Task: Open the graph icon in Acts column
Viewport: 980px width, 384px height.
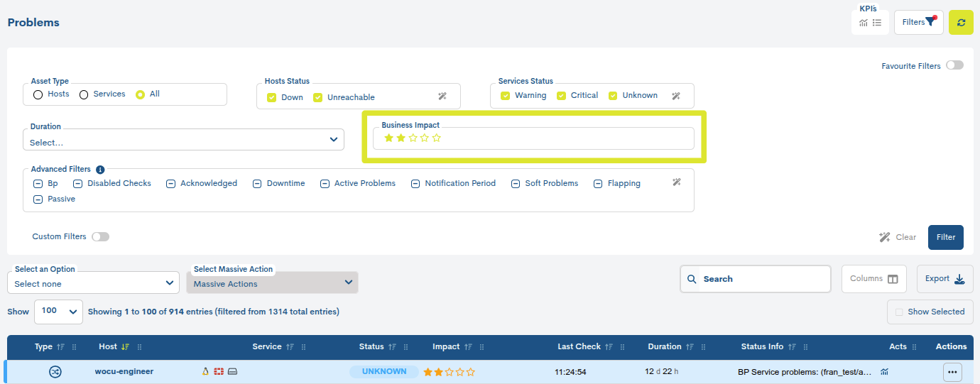Action: [x=885, y=371]
